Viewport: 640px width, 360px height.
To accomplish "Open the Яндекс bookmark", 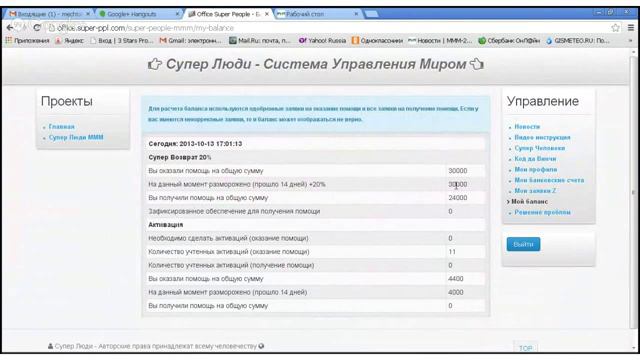I will (70, 40).
